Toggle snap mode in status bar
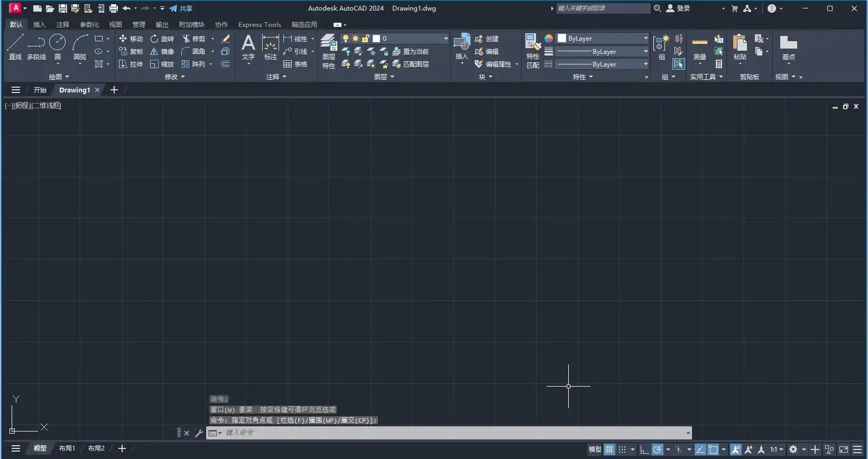The image size is (868, 459). (x=622, y=449)
